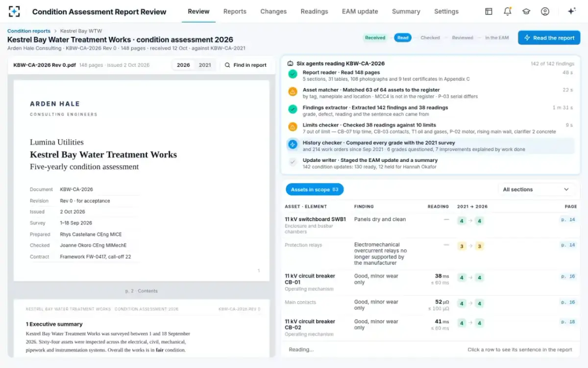Open the layout panel icon
The height and width of the screenshot is (368, 588).
pos(489,11)
